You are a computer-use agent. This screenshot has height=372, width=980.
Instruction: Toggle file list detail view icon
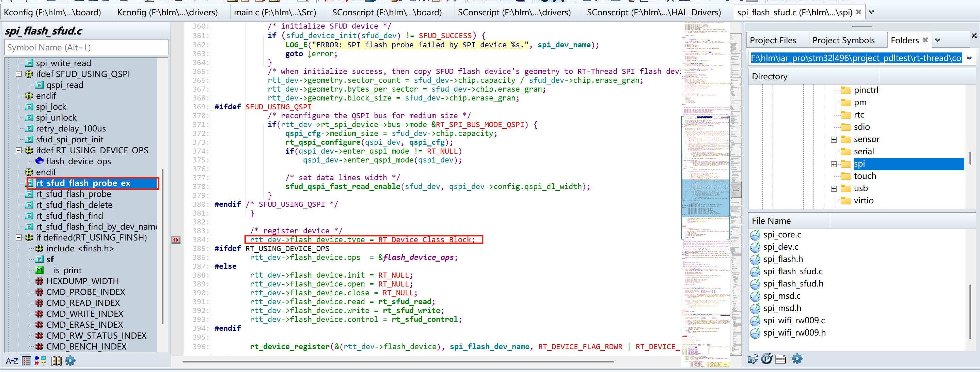click(x=780, y=359)
